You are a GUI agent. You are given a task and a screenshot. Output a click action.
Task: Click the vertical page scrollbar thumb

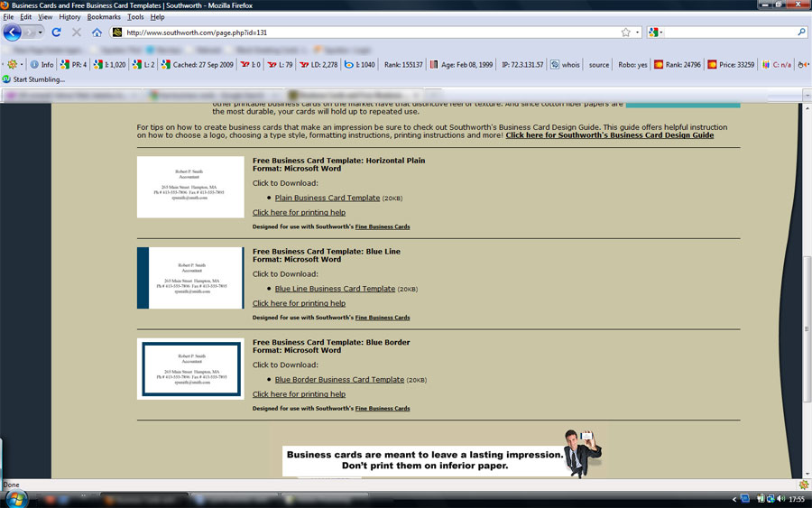[x=807, y=328]
